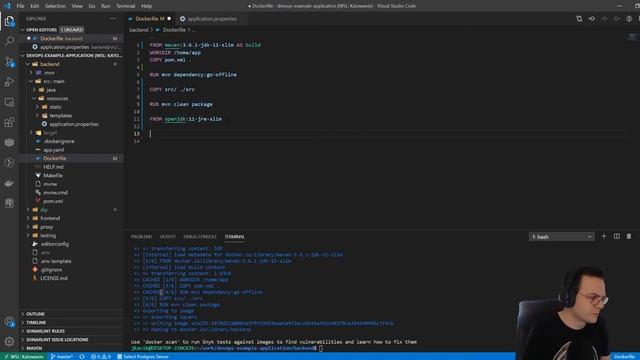This screenshot has width=640, height=360.
Task: Expand the Timeline section
Action: 72,322
